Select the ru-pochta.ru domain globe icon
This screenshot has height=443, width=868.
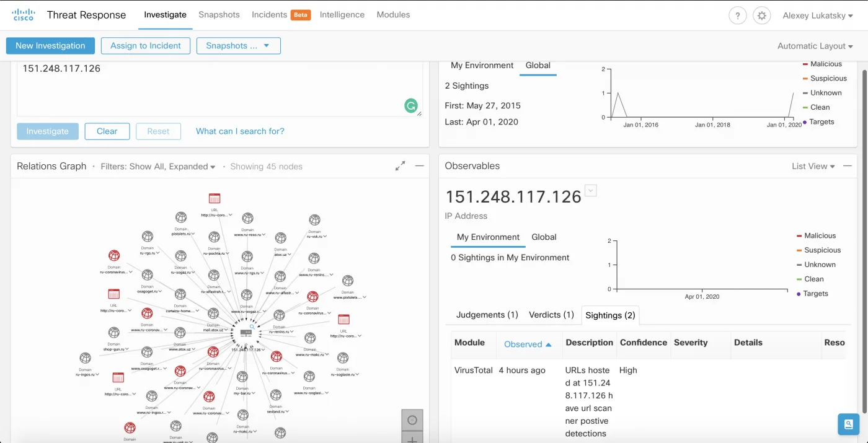pyautogui.click(x=214, y=237)
